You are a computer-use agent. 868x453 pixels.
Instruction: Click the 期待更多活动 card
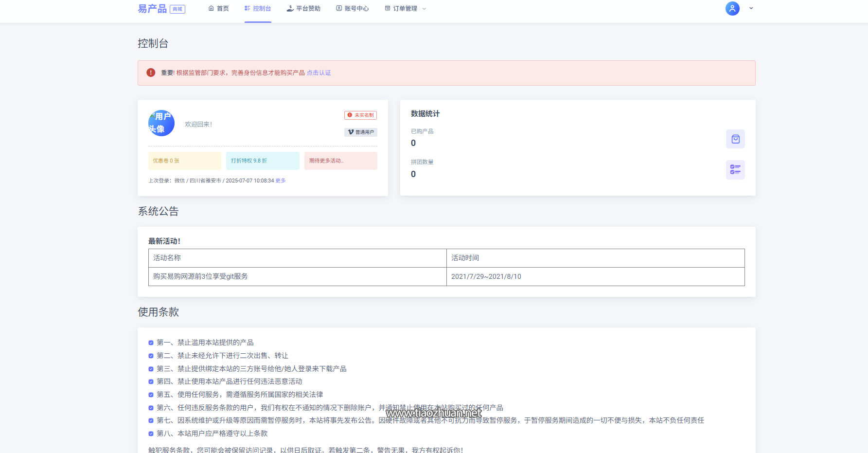(341, 161)
